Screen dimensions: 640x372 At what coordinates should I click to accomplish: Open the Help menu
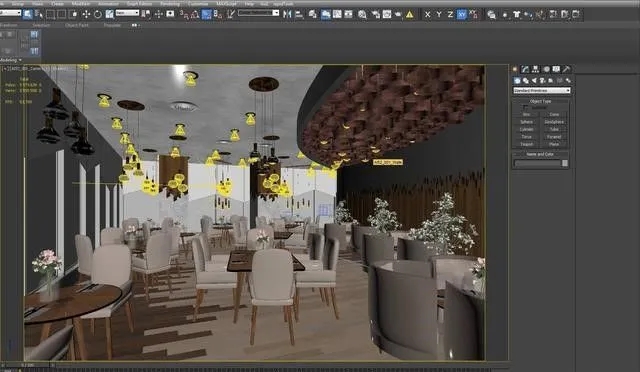point(249,4)
